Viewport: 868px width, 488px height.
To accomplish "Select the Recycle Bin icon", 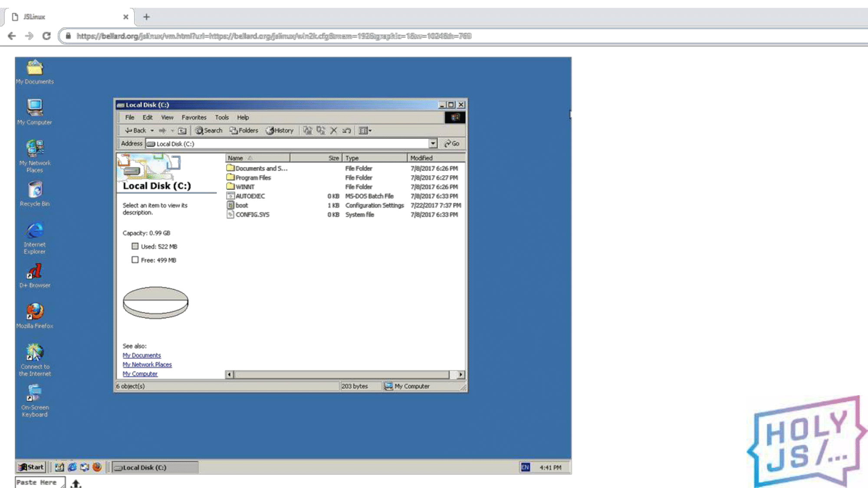I will pos(35,194).
